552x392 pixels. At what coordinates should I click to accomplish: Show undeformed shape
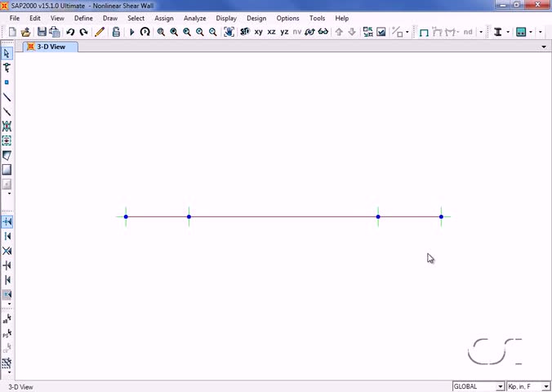pos(424,33)
